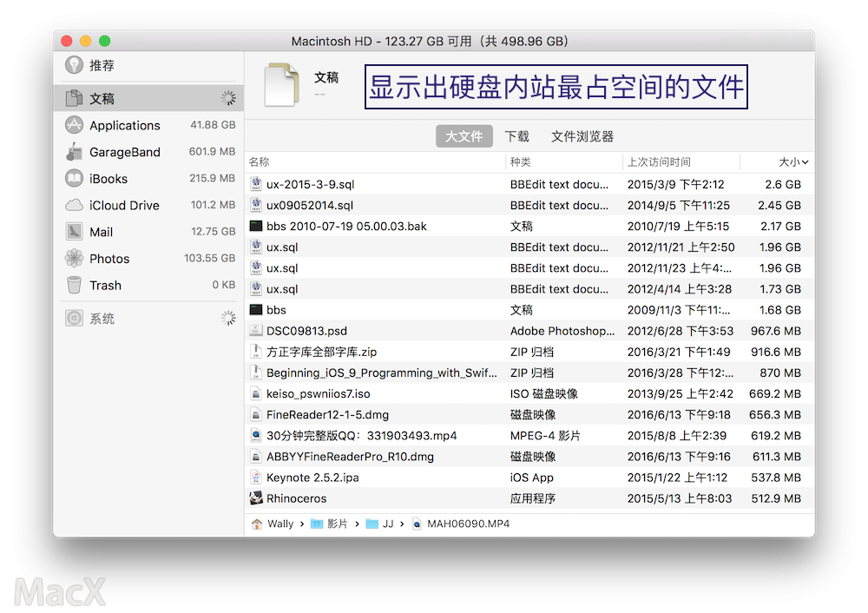Click the 2.6 GB size value
Image resolution: width=868 pixels, height=613 pixels.
783,184
